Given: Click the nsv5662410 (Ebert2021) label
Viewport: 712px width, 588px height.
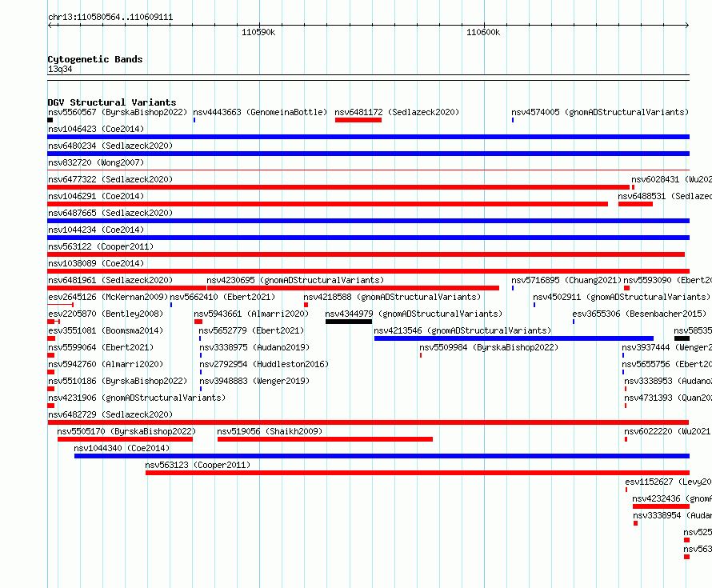Looking at the screenshot, I should (x=222, y=297).
